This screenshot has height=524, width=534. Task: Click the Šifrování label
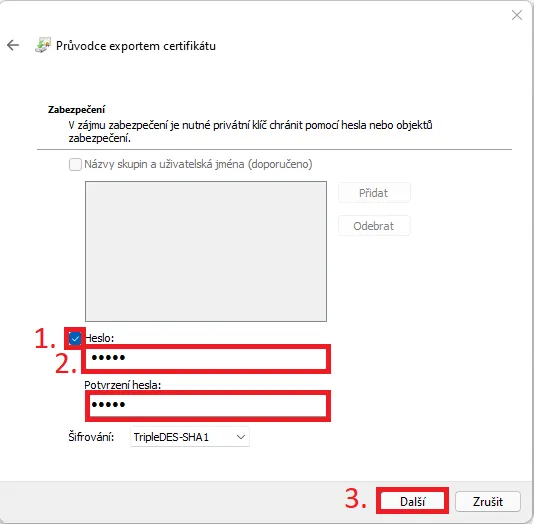[91, 436]
